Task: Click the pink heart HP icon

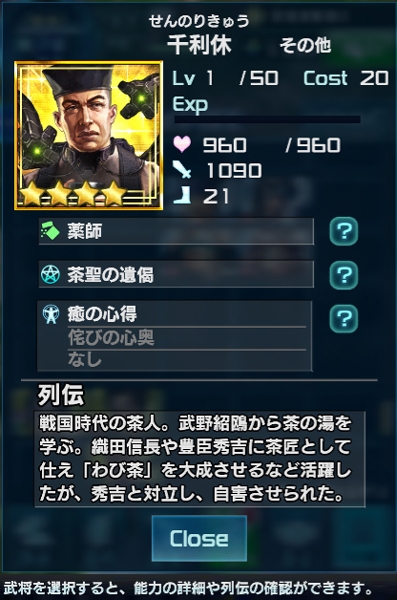Action: point(182,144)
